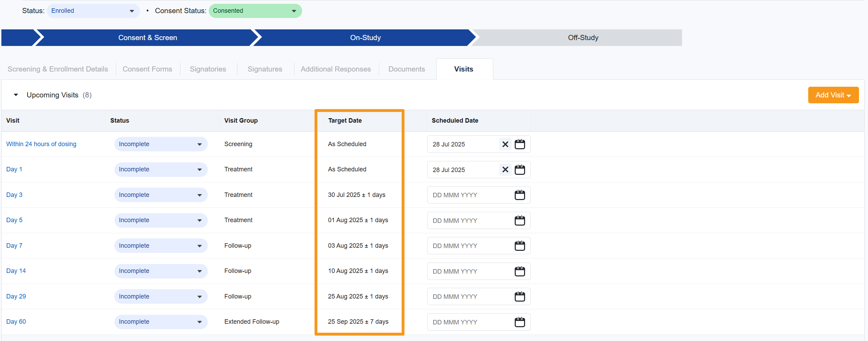Viewport: 868px width, 341px height.
Task: Open calendar picker for Day 7 scheduled date
Action: click(520, 246)
